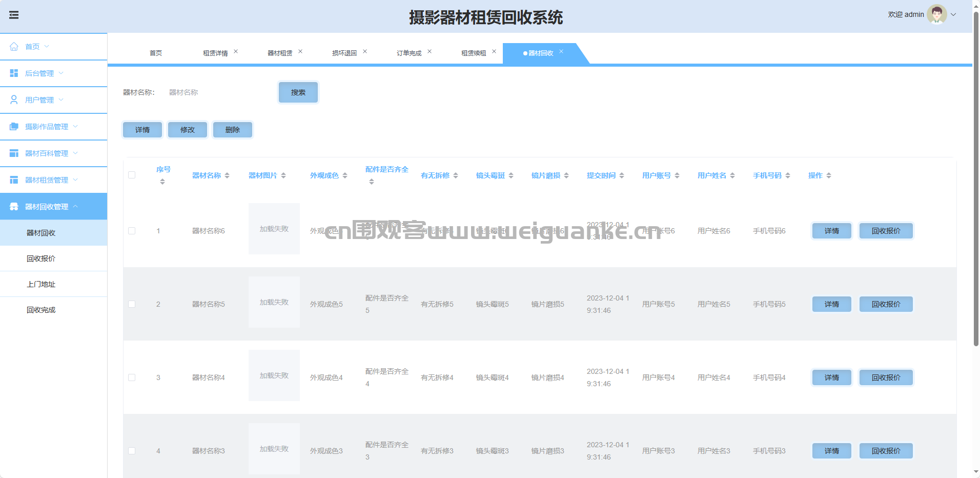Image resolution: width=980 pixels, height=478 pixels.
Task: Click the 搜索 button
Action: coord(298,92)
